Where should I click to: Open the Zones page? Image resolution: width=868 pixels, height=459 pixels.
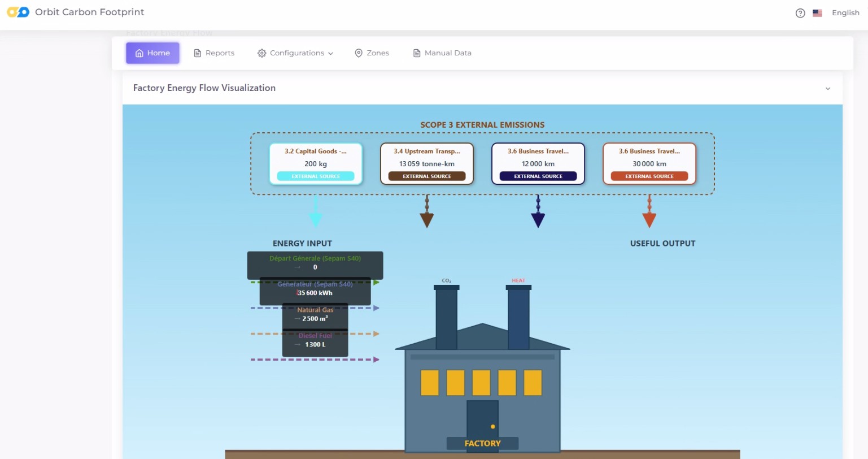tap(372, 53)
